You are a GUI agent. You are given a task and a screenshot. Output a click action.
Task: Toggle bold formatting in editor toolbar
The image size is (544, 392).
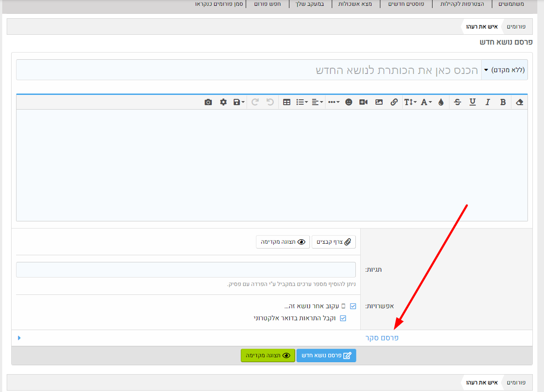tap(503, 102)
